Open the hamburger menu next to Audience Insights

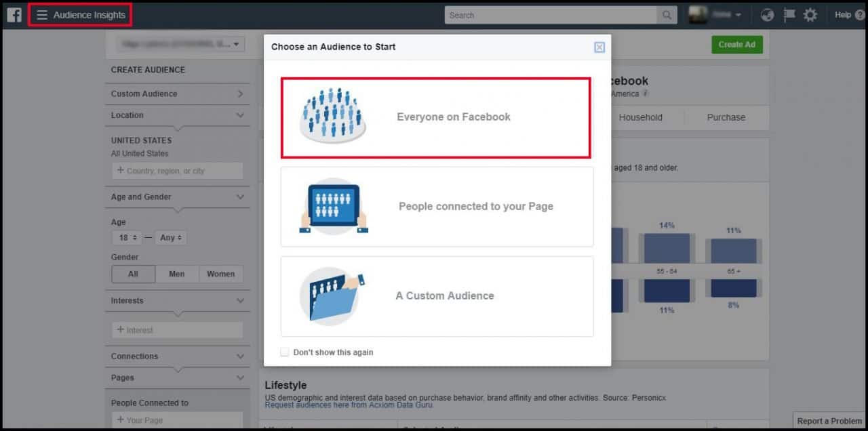(x=43, y=13)
